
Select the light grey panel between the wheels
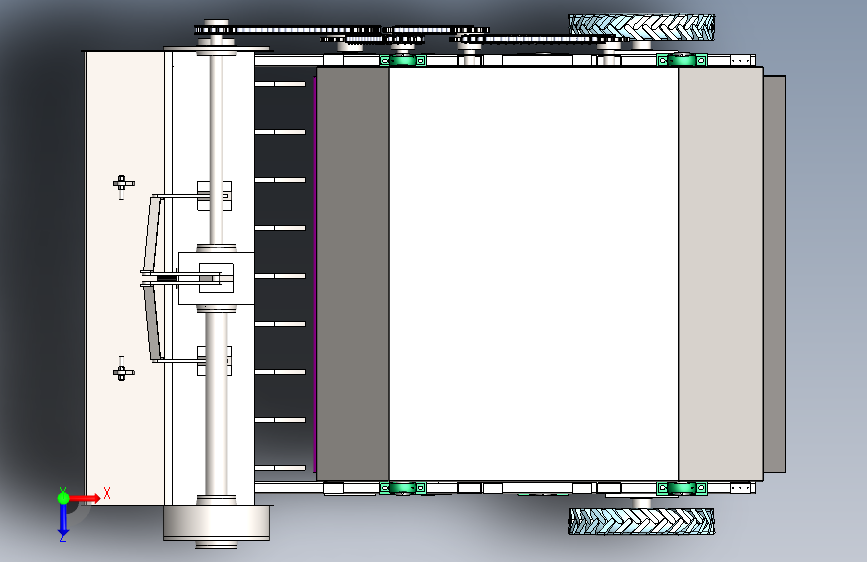(720, 274)
